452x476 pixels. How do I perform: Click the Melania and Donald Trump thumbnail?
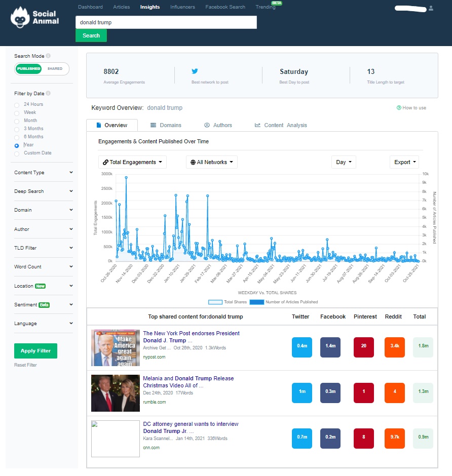coord(116,393)
